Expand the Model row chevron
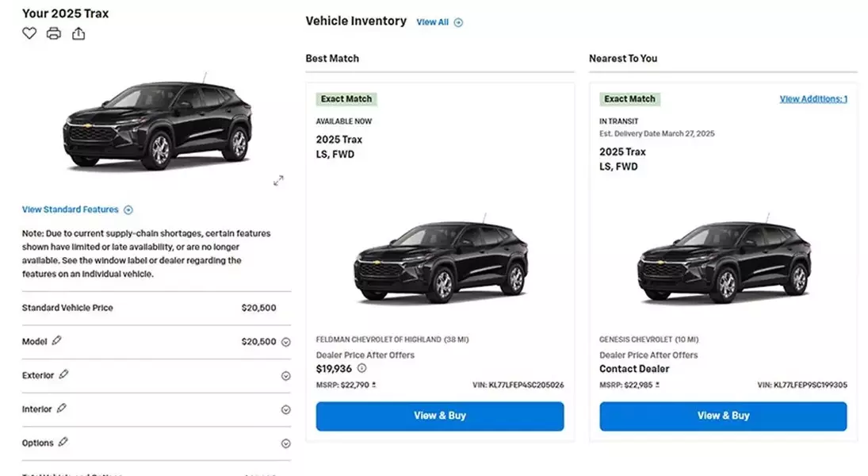The image size is (868, 476). click(285, 342)
